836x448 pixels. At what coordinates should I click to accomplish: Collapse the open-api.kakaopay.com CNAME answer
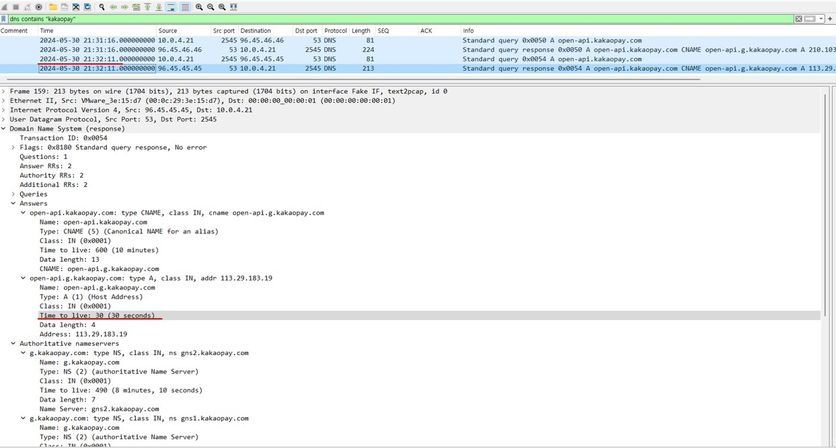(x=23, y=213)
